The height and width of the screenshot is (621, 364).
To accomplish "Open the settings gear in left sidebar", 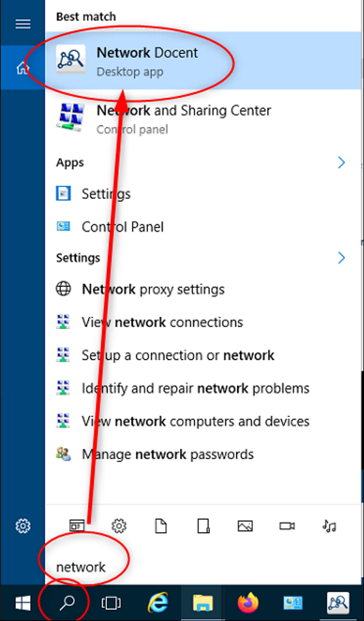I will click(x=23, y=526).
